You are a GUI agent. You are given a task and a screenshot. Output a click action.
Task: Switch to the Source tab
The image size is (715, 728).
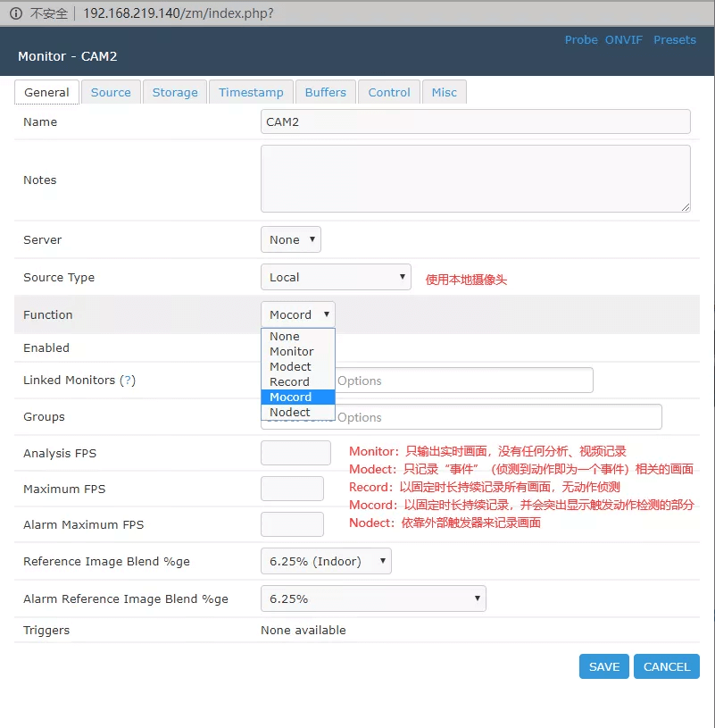coord(111,92)
